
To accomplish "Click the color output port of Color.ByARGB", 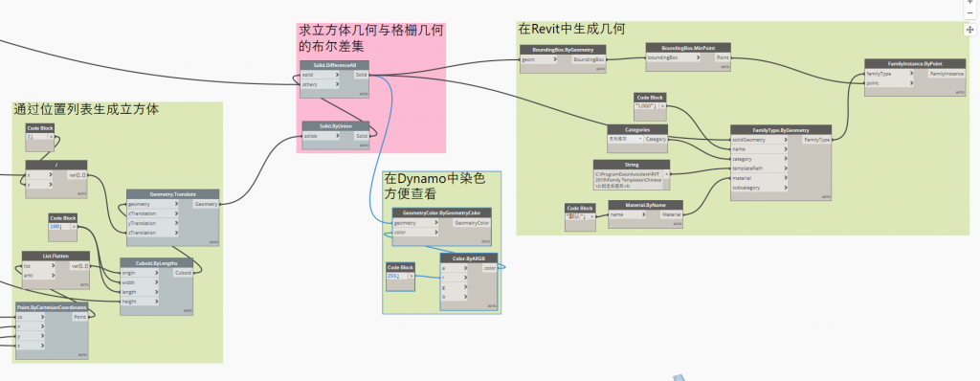I will (490, 268).
